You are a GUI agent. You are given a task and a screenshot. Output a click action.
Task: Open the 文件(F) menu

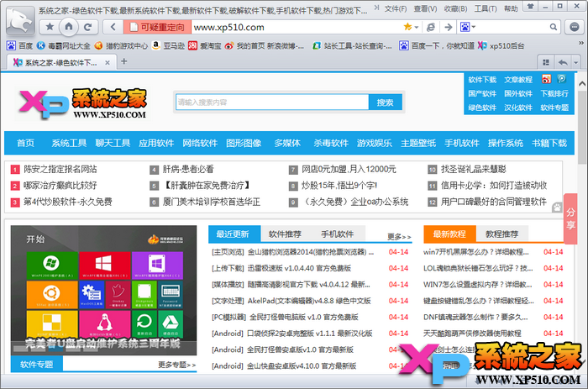396,8
